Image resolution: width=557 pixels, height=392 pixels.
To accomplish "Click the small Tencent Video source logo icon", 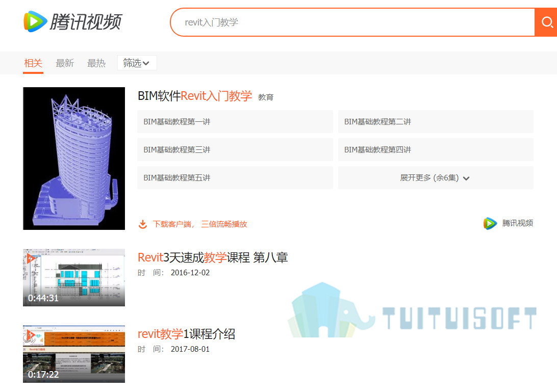I will [x=490, y=223].
